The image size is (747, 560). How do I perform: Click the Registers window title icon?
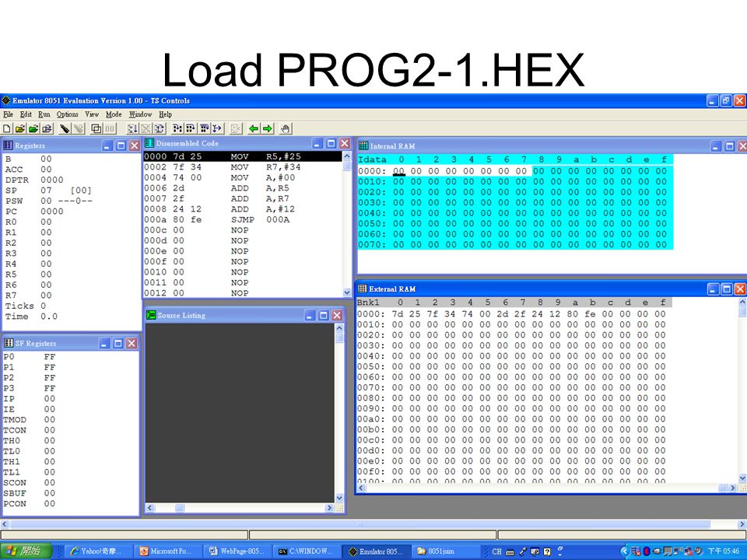pos(8,145)
